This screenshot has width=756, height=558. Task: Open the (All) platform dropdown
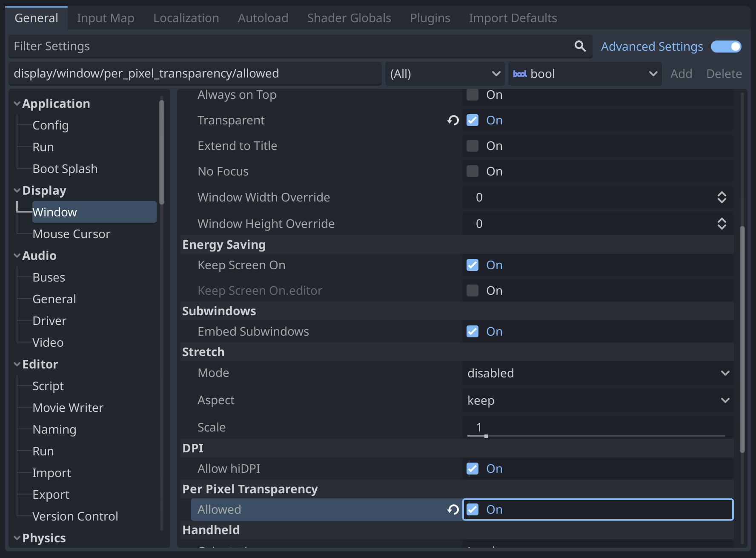pyautogui.click(x=444, y=73)
